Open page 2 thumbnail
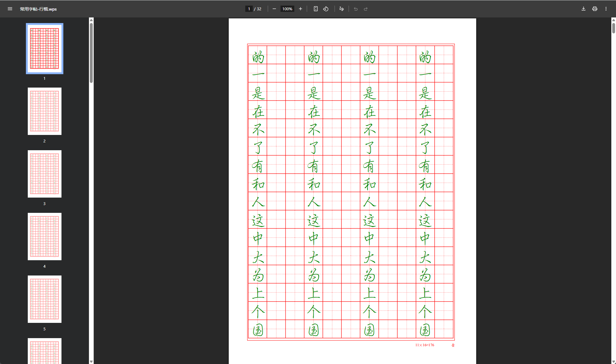616x364 pixels. [45, 111]
